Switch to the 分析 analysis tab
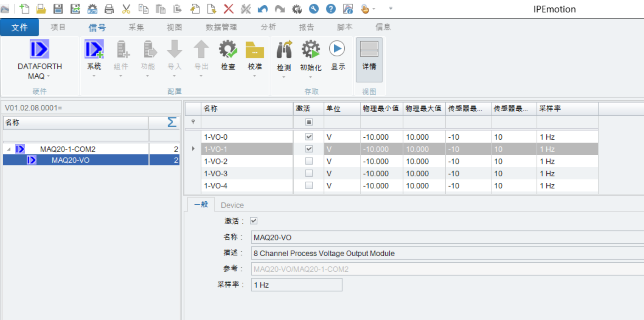This screenshot has height=320, width=644. [x=268, y=27]
